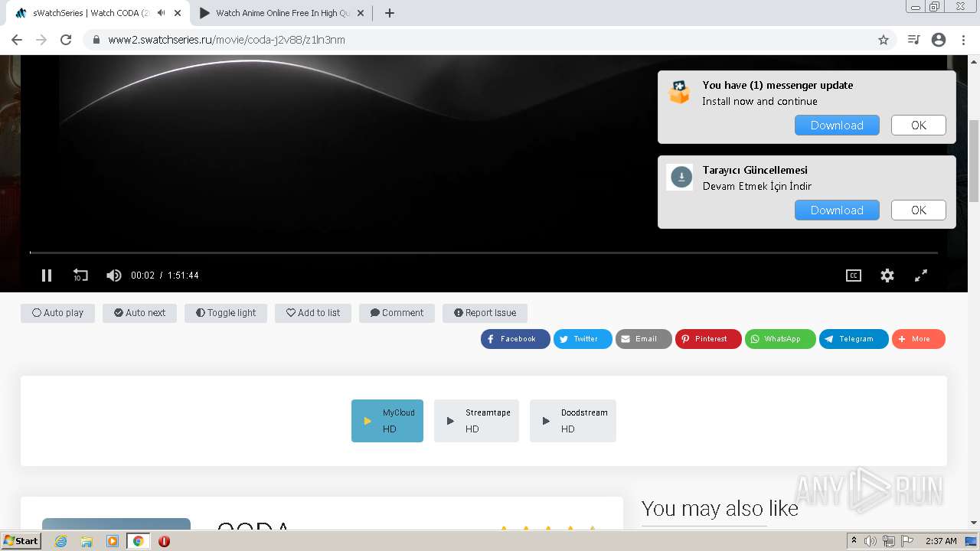Launch Internet Explorer from taskbar
The image size is (980, 551).
tap(60, 541)
